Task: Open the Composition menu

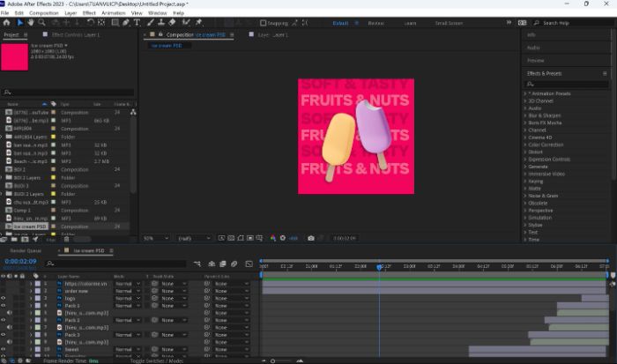Action: click(x=44, y=13)
